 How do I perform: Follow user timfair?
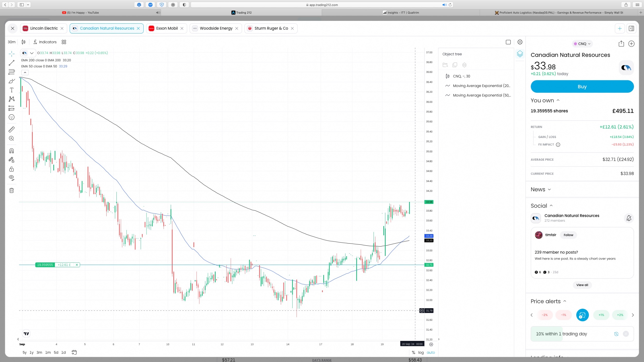568,235
